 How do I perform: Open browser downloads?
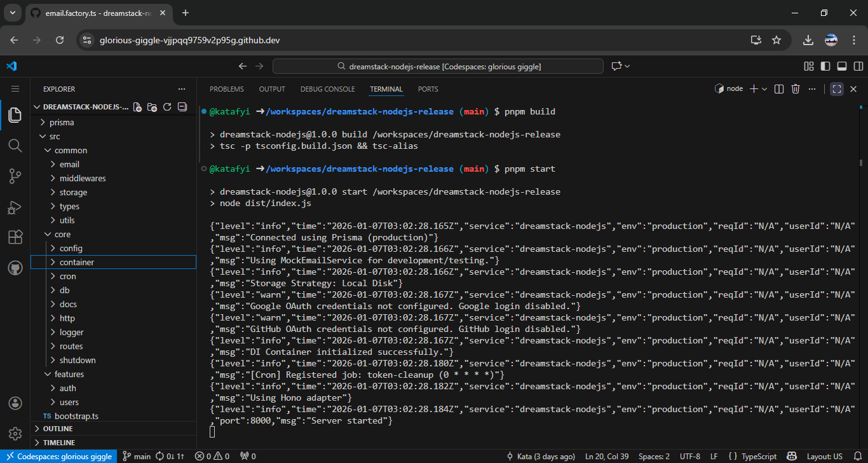(x=808, y=40)
